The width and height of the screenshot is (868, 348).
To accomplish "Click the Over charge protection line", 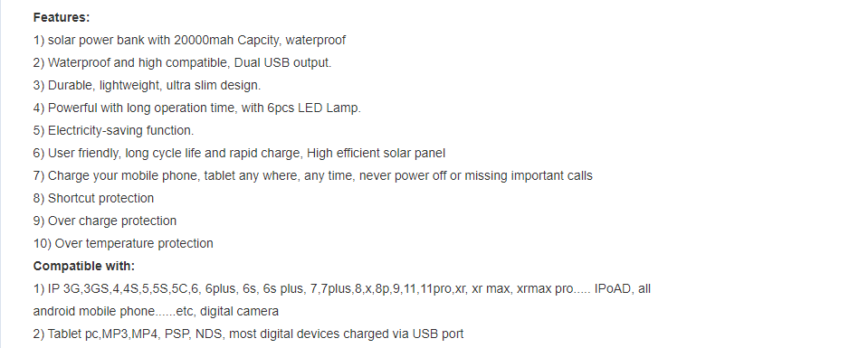I will tap(105, 221).
